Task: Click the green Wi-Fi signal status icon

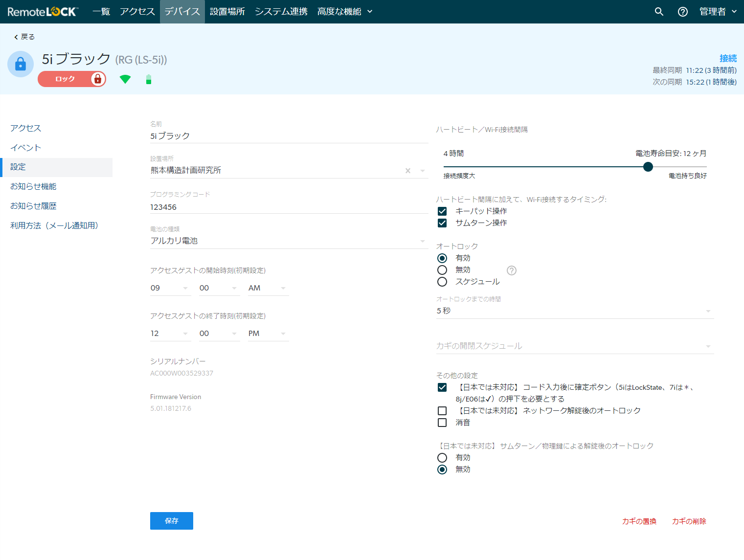Action: [x=125, y=79]
